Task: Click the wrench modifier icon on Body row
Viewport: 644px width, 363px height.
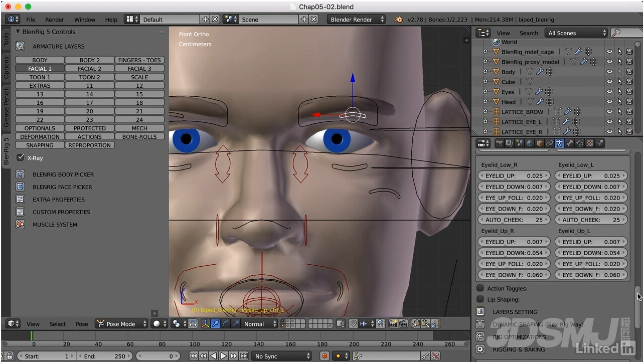Action: [x=540, y=72]
